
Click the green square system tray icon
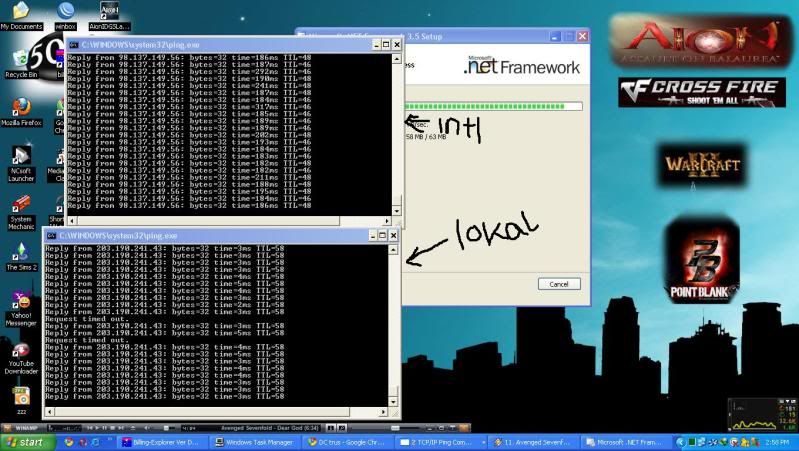tap(691, 442)
